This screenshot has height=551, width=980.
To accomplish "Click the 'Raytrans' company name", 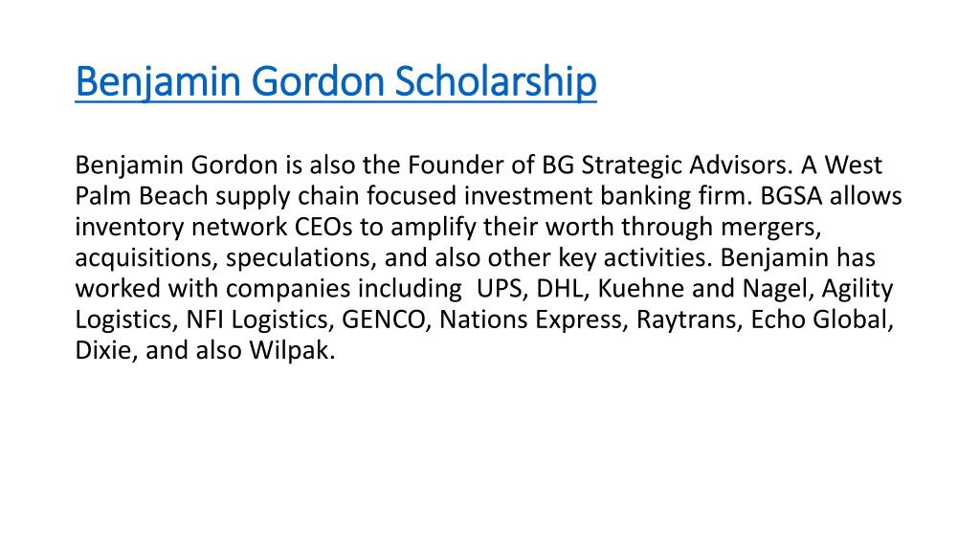I will pos(686,320).
